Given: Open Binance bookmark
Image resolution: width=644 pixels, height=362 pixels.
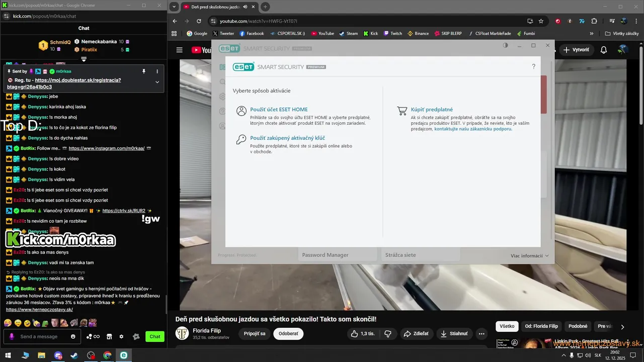Looking at the screenshot, I should pos(418,34).
